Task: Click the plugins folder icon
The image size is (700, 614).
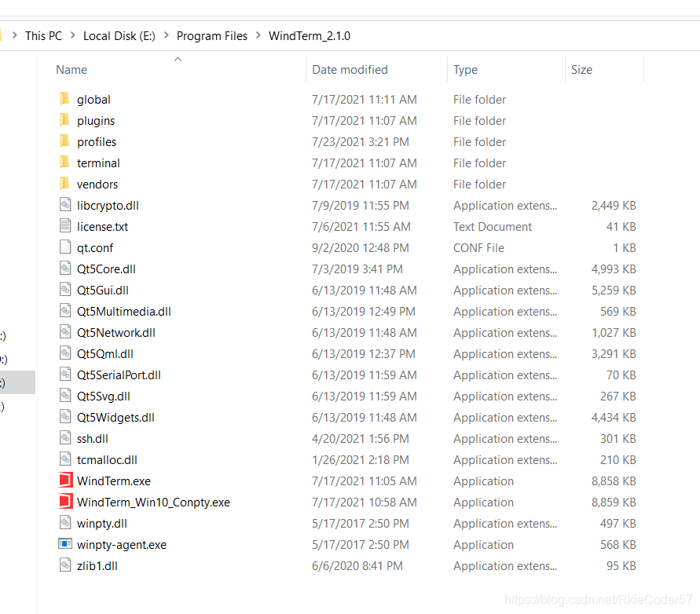Action: (x=64, y=120)
